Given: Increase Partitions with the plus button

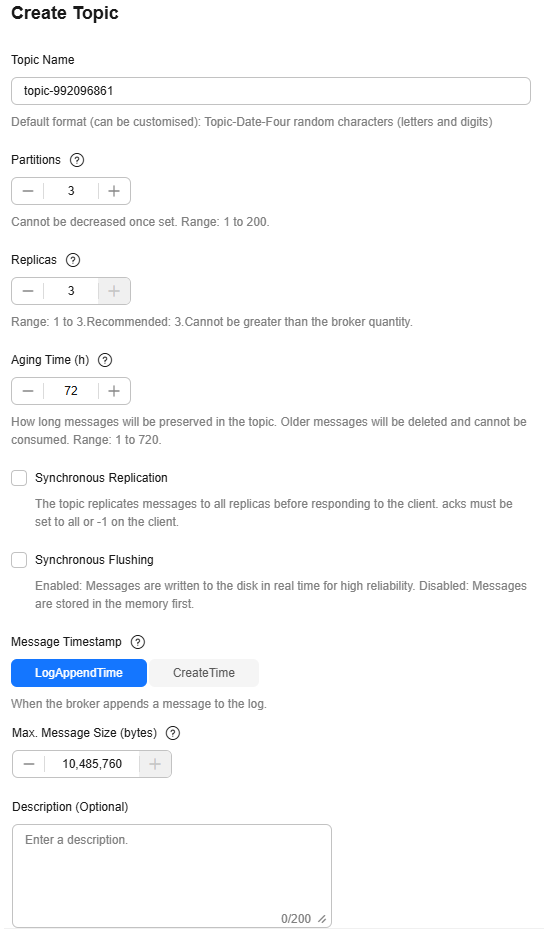Looking at the screenshot, I should pos(114,191).
